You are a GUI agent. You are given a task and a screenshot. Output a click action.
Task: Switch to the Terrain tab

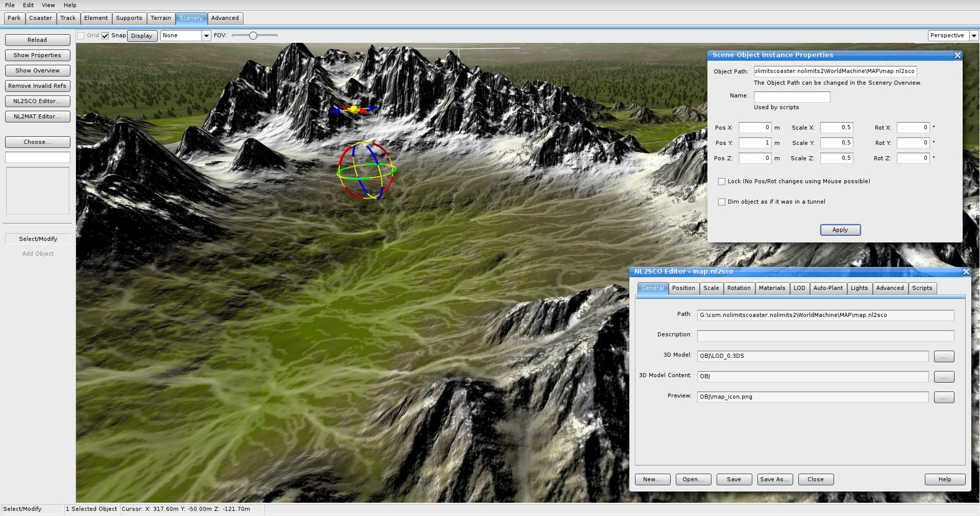tap(161, 18)
